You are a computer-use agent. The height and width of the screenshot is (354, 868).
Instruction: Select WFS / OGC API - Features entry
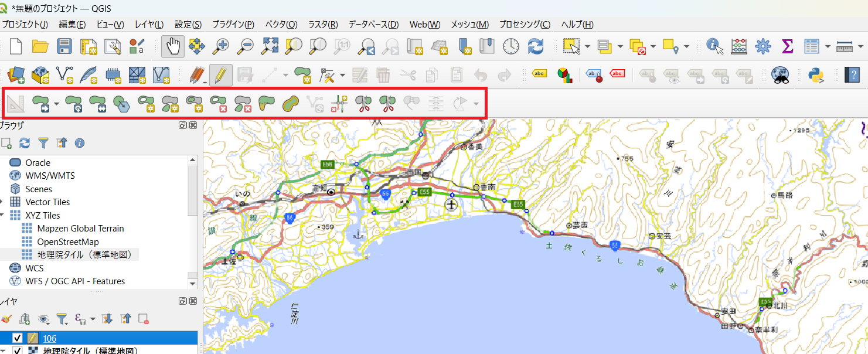point(75,281)
